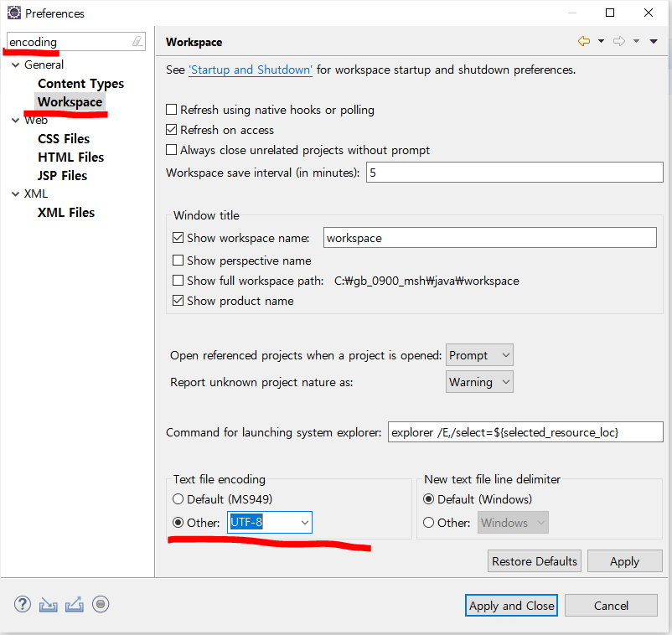Open the Warning project nature dropdown
Image resolution: width=672 pixels, height=635 pixels.
(479, 382)
